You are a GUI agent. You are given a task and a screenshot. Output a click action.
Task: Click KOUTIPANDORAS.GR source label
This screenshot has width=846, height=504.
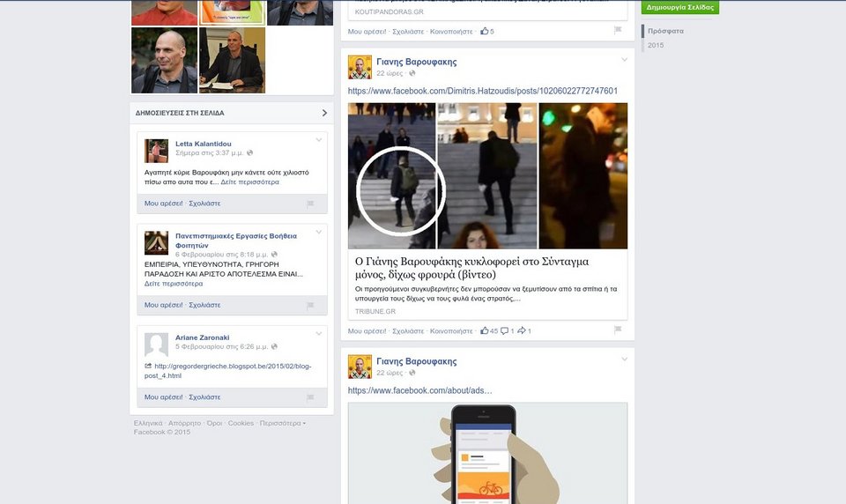(x=389, y=11)
